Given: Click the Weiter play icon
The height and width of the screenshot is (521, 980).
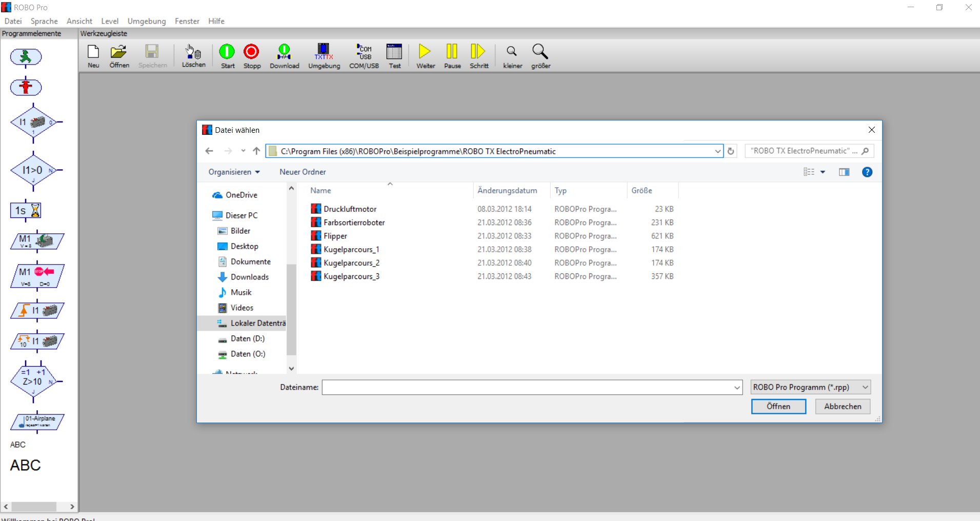Looking at the screenshot, I should (425, 56).
